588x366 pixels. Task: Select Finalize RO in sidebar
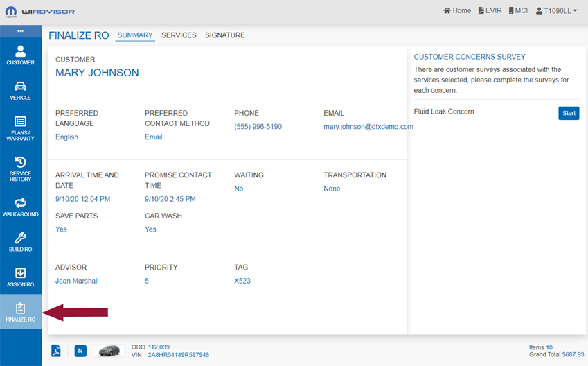click(x=21, y=312)
